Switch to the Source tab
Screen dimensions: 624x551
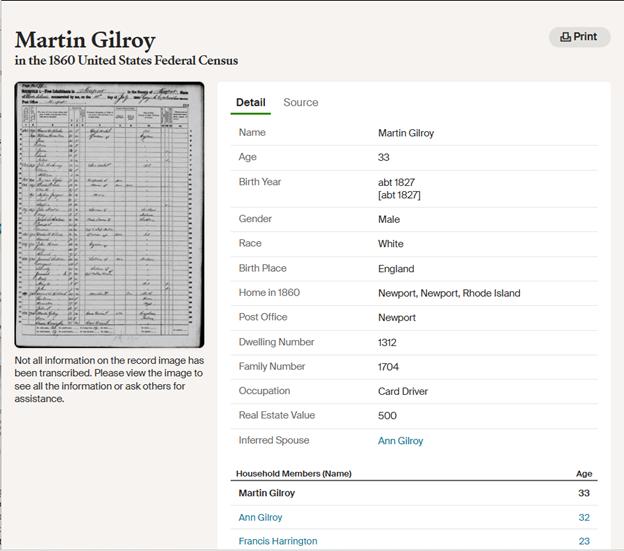(300, 102)
